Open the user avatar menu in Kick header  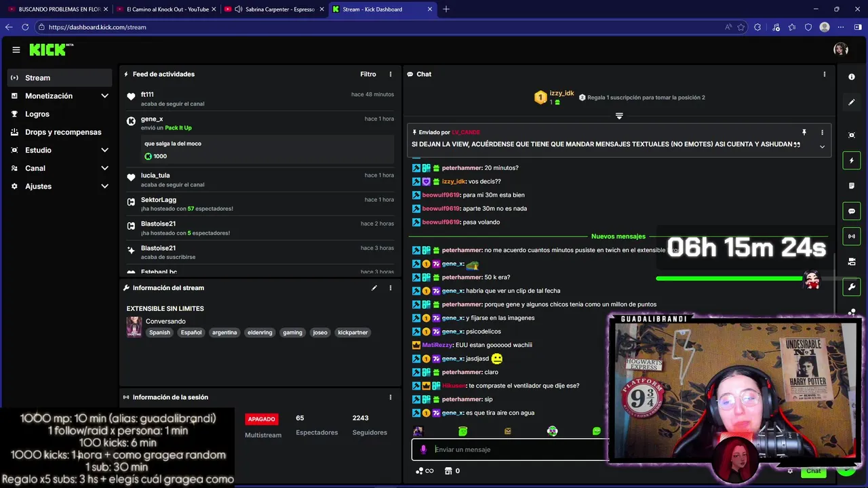click(841, 49)
